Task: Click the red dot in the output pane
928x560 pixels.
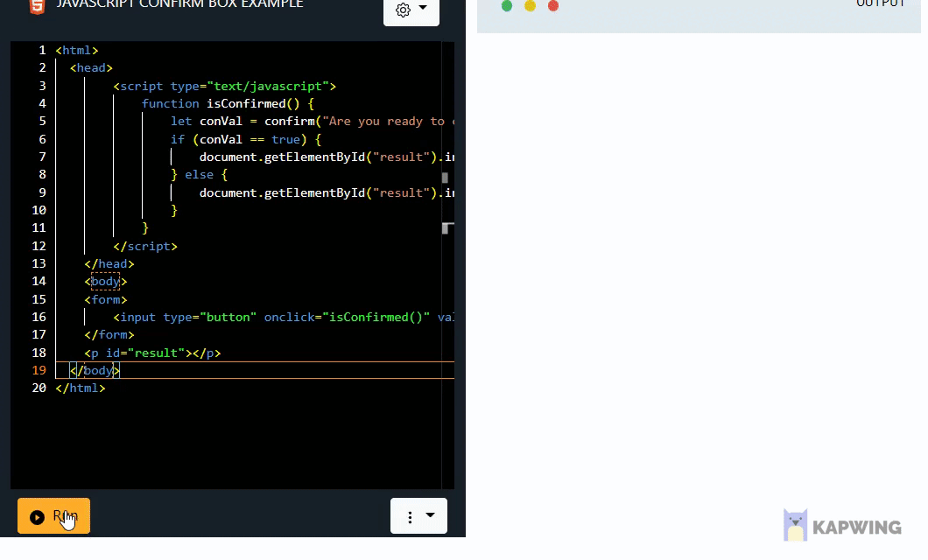Action: tap(552, 6)
